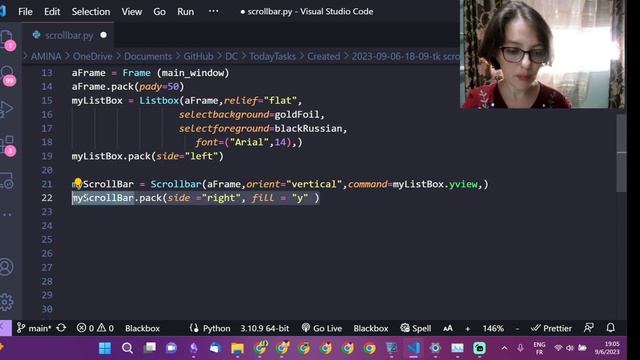640x360 pixels.
Task: Open the Selection menu
Action: coord(91,11)
